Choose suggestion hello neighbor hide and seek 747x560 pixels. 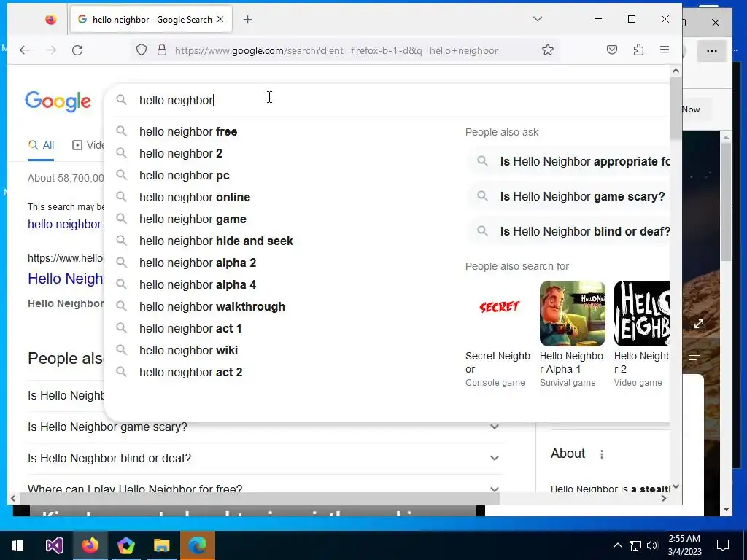click(x=216, y=241)
